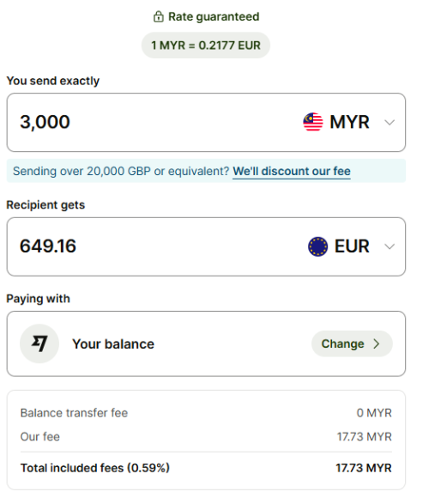The image size is (429, 504).
Task: Open the EUR currency dropdown chevron
Action: [390, 246]
